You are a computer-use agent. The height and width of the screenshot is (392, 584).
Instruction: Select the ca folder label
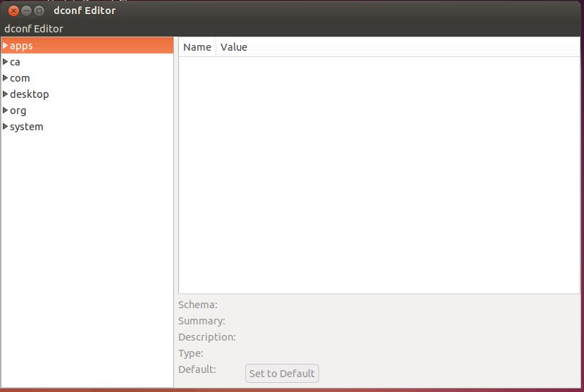coord(15,62)
